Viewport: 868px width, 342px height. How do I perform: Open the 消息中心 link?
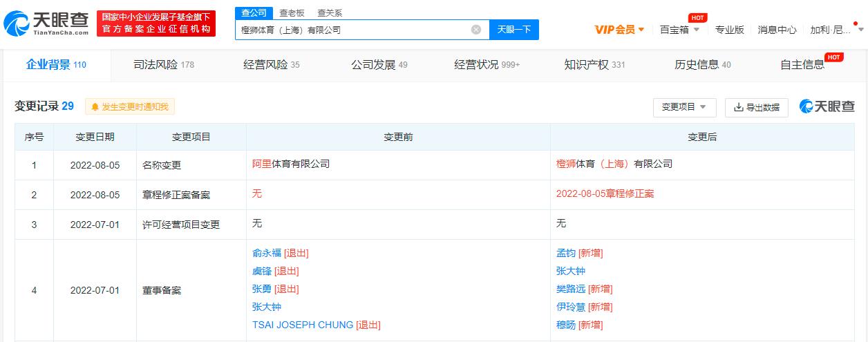tap(777, 30)
